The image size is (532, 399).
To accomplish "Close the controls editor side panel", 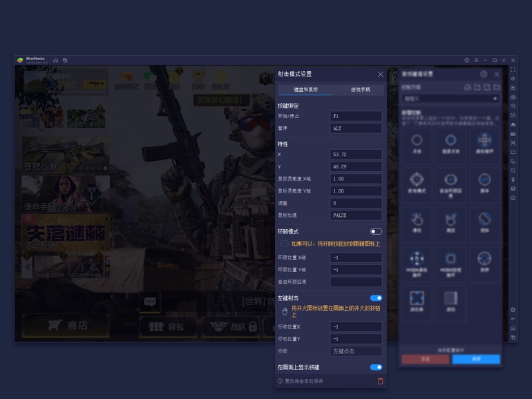I will tap(497, 75).
